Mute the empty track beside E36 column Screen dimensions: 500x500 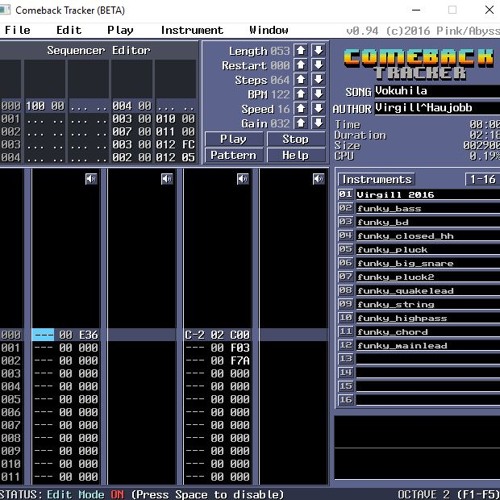coord(167,179)
